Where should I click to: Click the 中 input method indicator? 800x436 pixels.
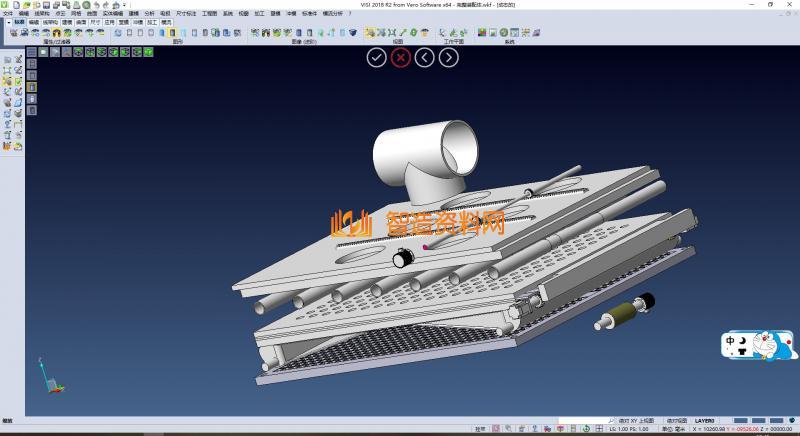[730, 340]
